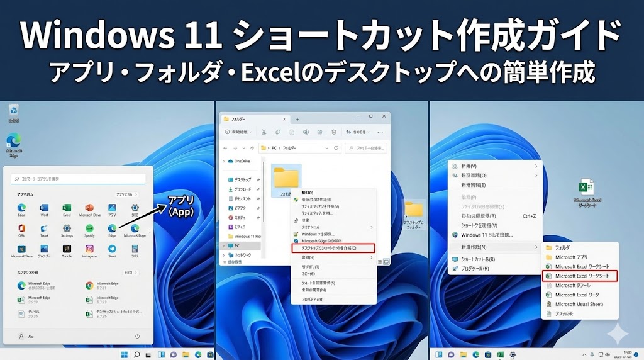Click the power icon in the Start menu

(137, 337)
